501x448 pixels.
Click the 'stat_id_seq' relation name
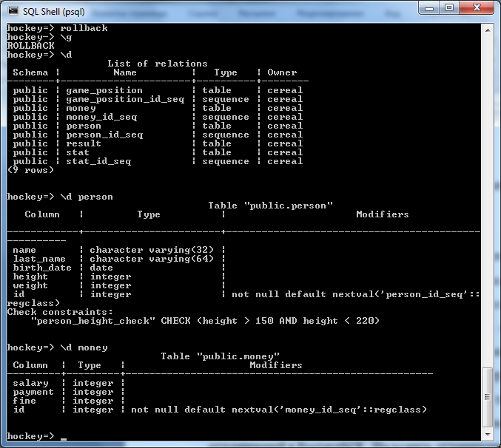tap(98, 161)
